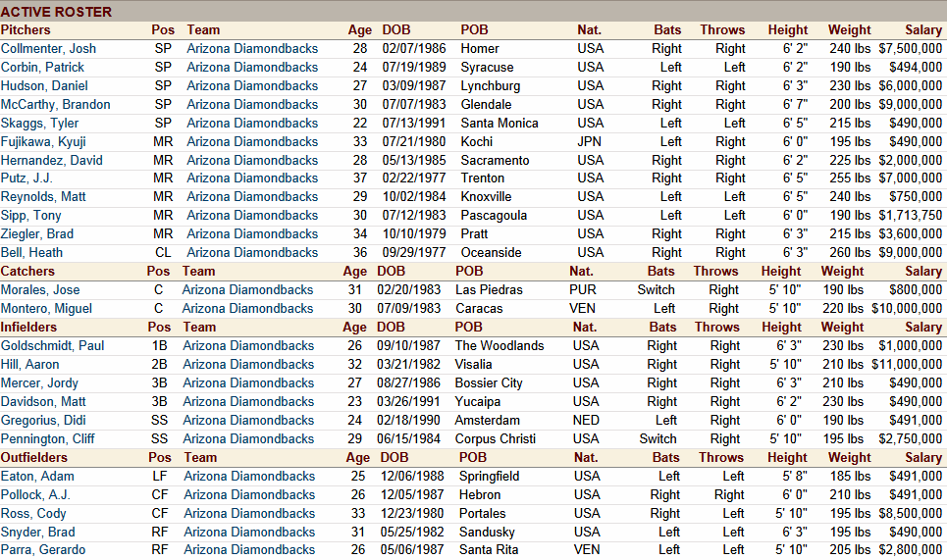Sort pitchers by Salary column header

coord(922,29)
